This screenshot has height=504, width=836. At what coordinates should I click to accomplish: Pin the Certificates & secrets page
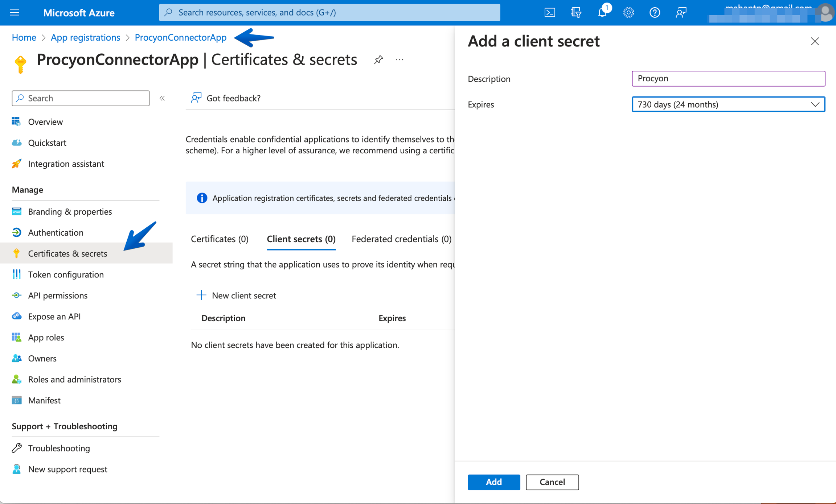click(378, 59)
